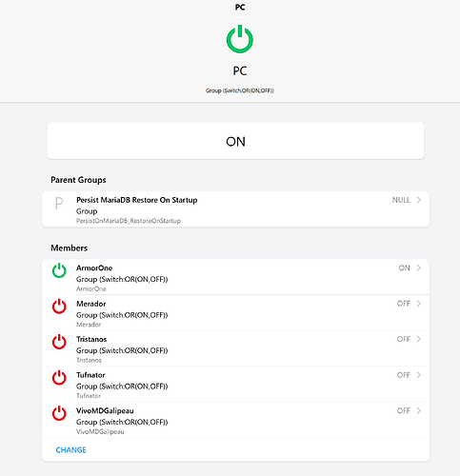
Task: Expand the Merador member chevron
Action: pos(419,304)
